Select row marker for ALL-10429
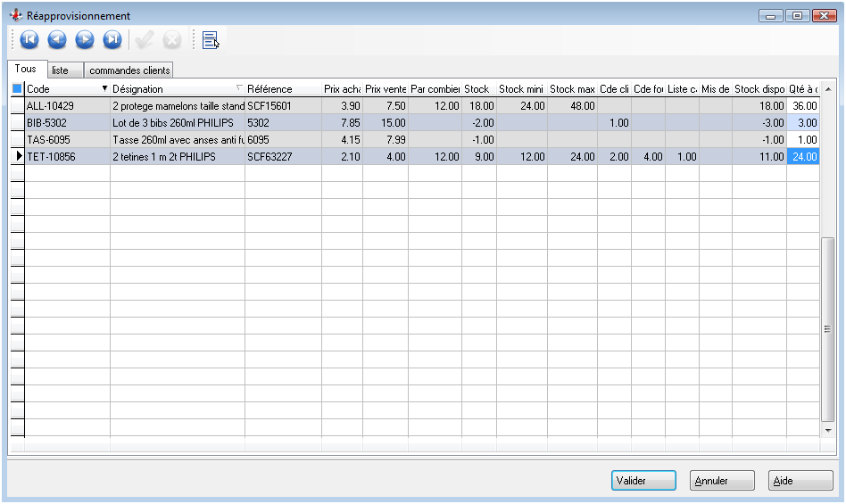846x504 pixels. [x=17, y=105]
